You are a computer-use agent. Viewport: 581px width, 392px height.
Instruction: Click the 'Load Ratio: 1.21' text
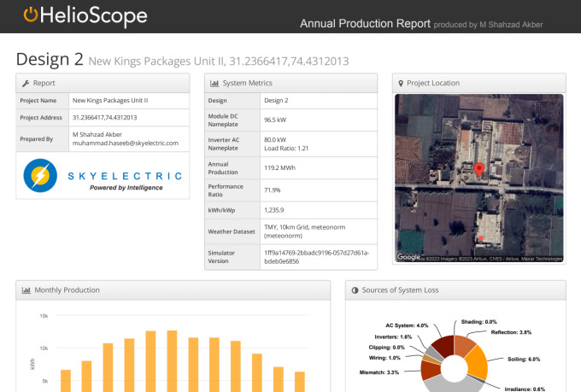click(x=286, y=149)
